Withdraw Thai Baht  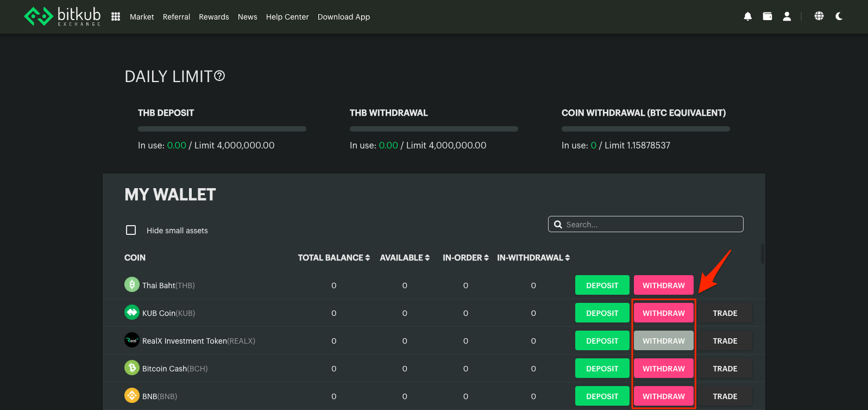click(664, 285)
